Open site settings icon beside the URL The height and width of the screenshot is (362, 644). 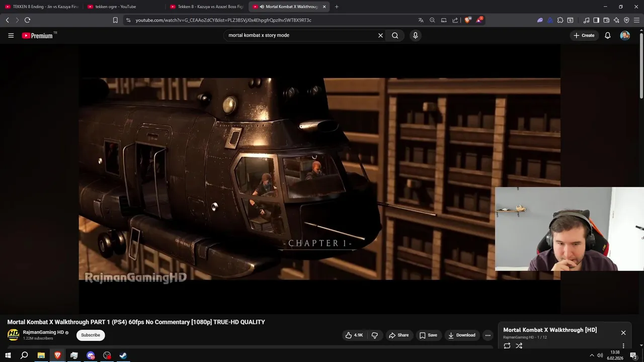coord(128,20)
